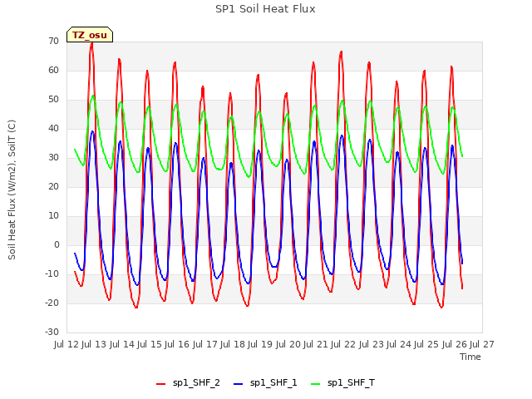Select the sp1_SHF_T legend label
The image size is (532, 399).
click(x=351, y=382)
